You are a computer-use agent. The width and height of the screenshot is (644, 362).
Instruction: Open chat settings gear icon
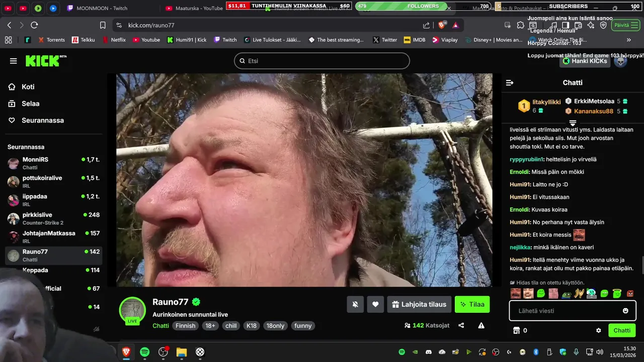[599, 330]
